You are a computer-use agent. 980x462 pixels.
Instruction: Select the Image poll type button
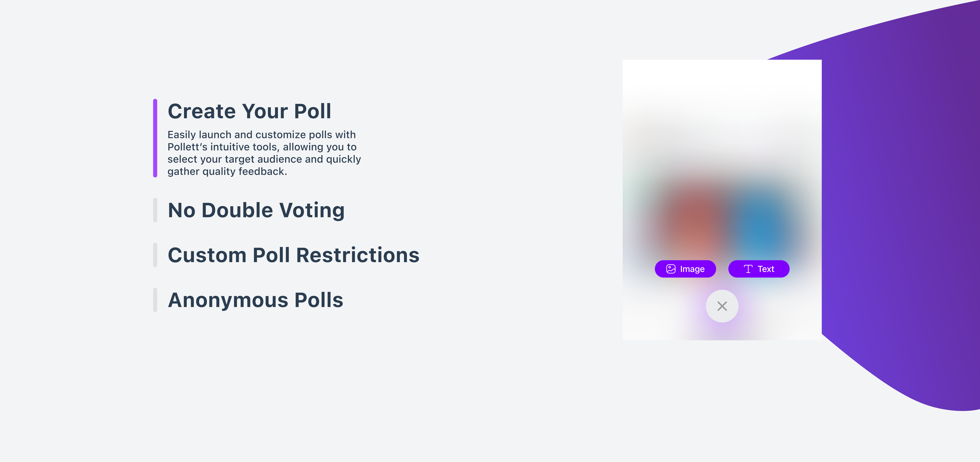tap(685, 269)
